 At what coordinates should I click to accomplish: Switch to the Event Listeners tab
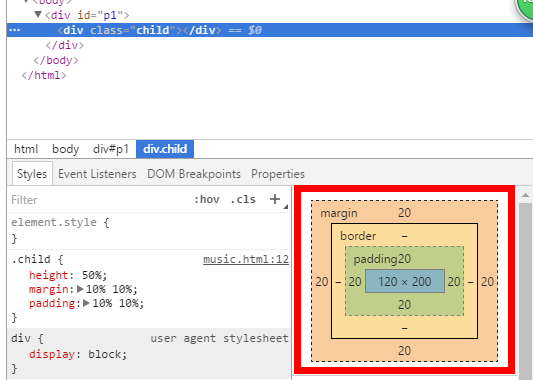coord(97,174)
